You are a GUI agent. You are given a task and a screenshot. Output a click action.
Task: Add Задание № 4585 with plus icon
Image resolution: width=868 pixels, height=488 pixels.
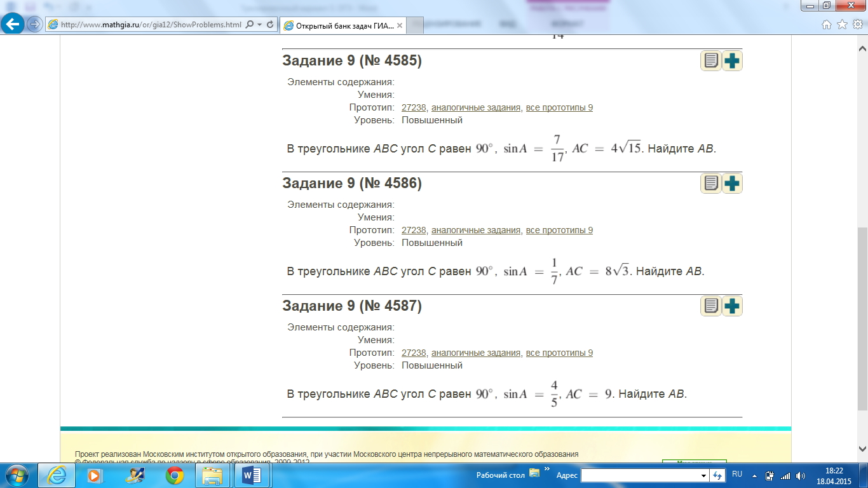pos(732,61)
